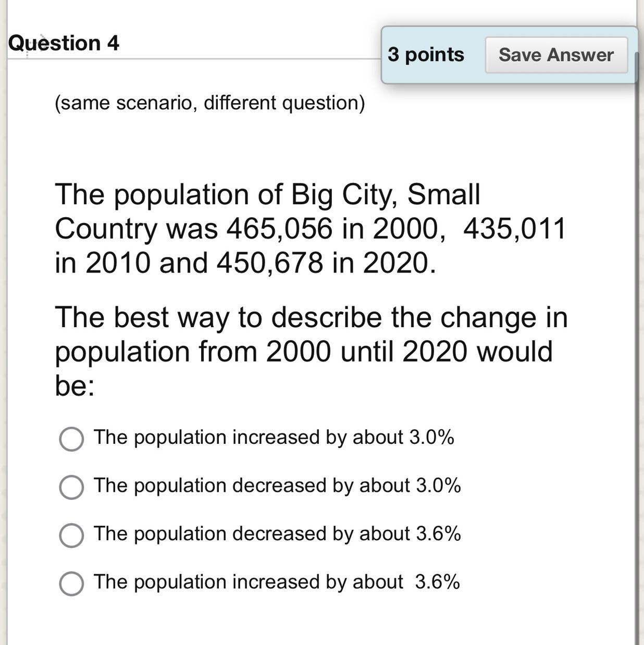Select 'increased by about 3.0%' radio button
The height and width of the screenshot is (645, 644).
click(x=71, y=439)
